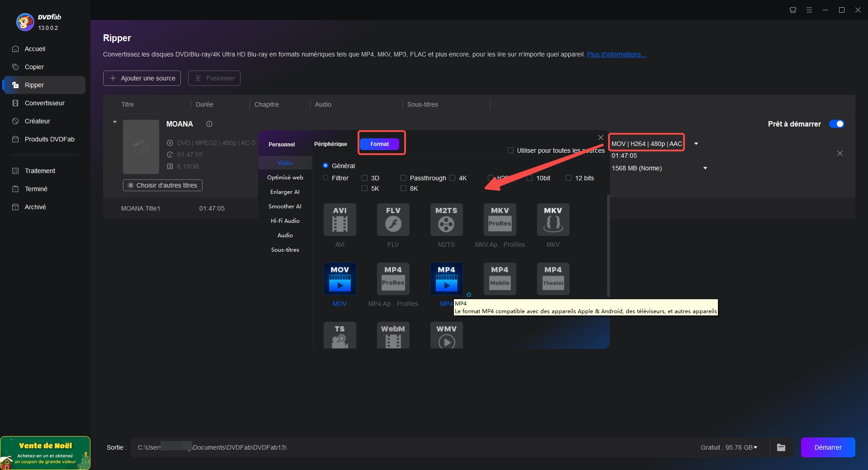868x470 pixels.
Task: Click Ajouter une source button
Action: pos(142,78)
